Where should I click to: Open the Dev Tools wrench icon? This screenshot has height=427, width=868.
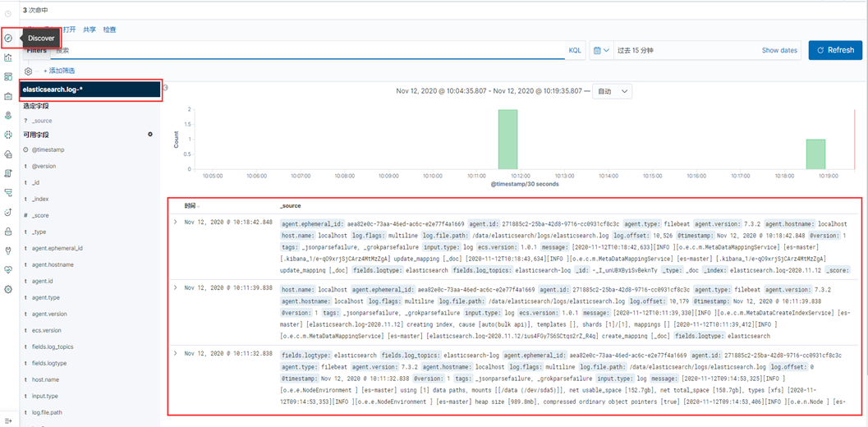tap(8, 250)
